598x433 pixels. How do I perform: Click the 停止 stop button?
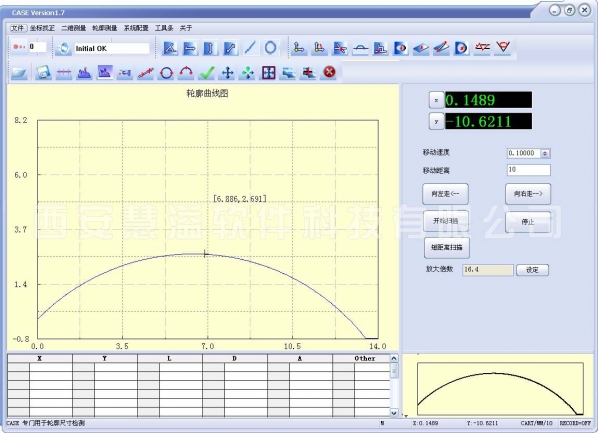click(528, 222)
